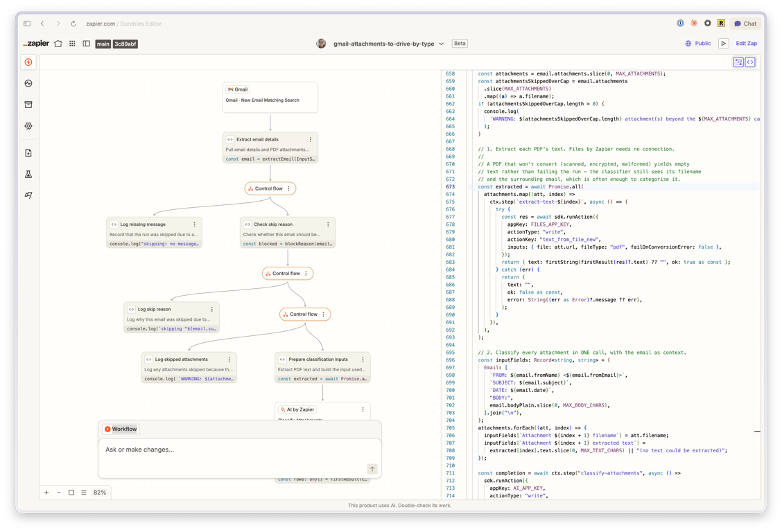The image size is (782, 532).
Task: Switch to the code view toggle
Action: 750,62
